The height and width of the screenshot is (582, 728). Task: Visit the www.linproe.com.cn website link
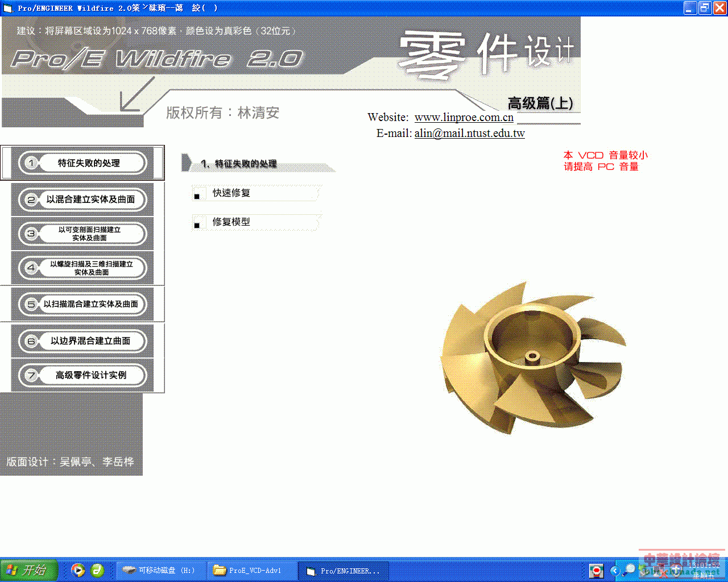[x=464, y=117]
